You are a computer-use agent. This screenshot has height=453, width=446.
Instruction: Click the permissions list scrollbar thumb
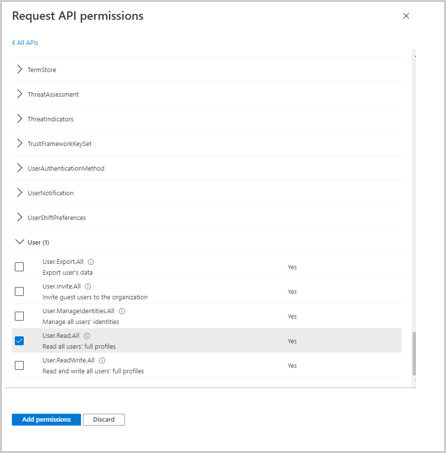tap(414, 353)
